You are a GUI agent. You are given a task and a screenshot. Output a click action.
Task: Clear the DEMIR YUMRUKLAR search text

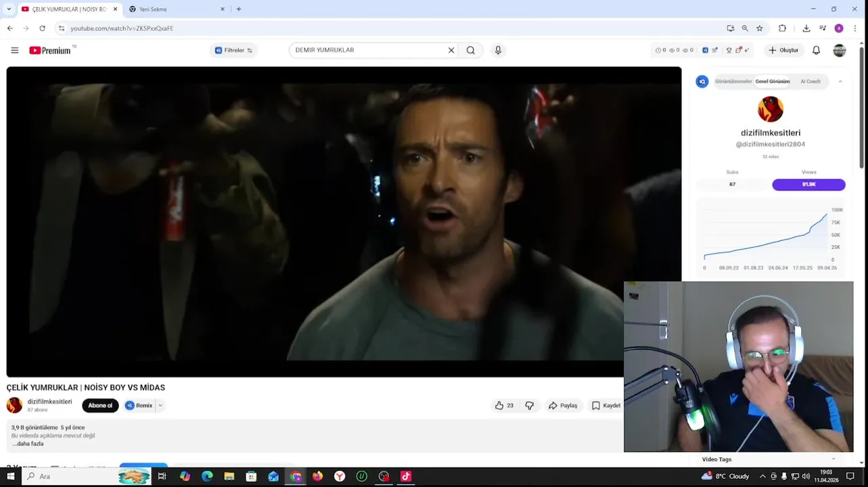point(451,50)
